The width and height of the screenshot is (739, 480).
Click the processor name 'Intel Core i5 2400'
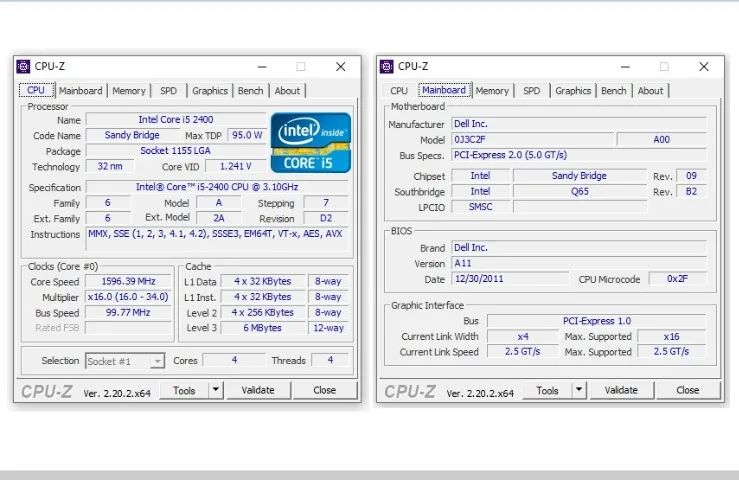click(x=176, y=120)
